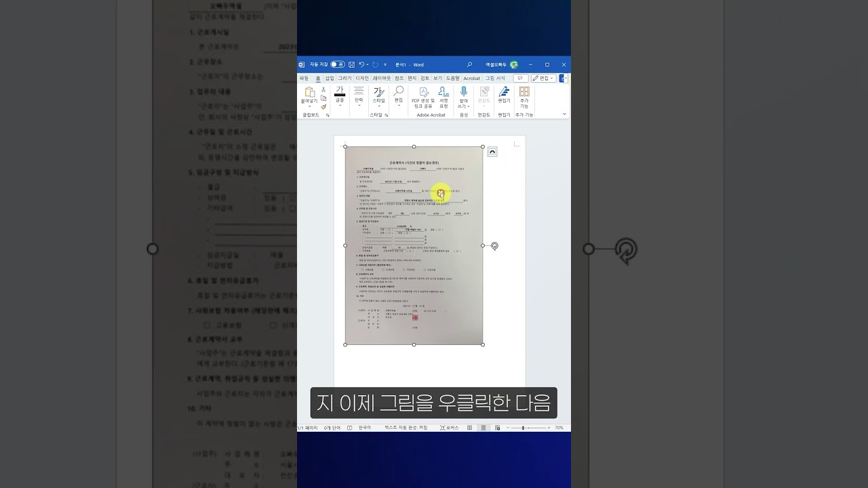Click the Redo icon in title bar

pos(375,64)
